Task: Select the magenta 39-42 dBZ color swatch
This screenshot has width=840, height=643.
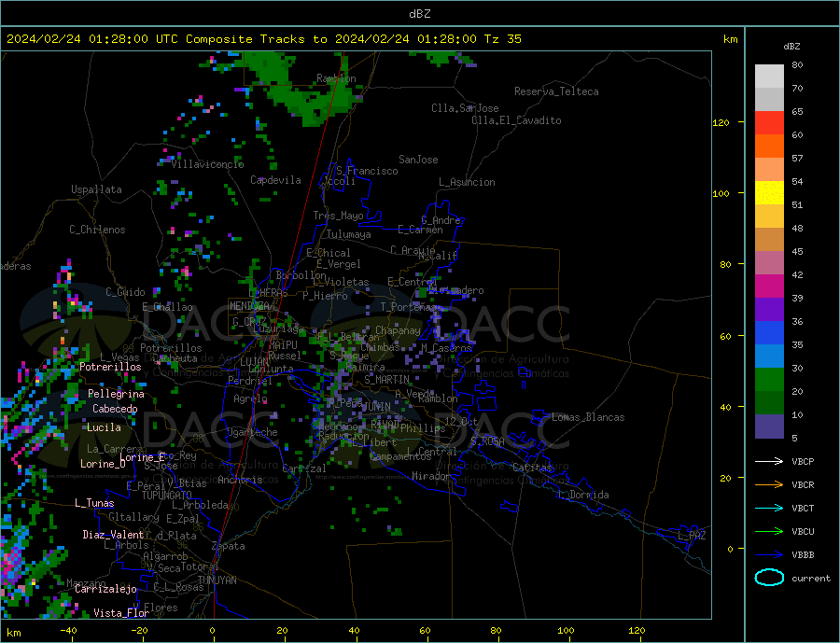Action: pos(769,287)
